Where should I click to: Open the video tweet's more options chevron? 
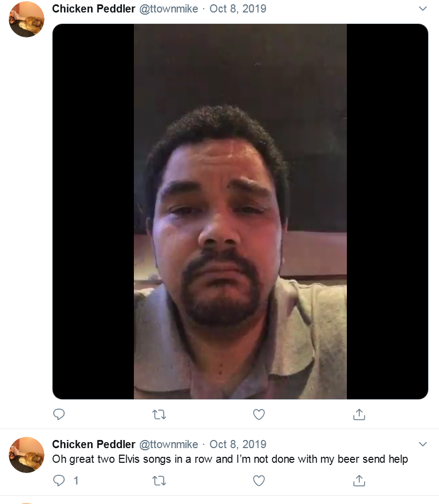click(x=423, y=9)
